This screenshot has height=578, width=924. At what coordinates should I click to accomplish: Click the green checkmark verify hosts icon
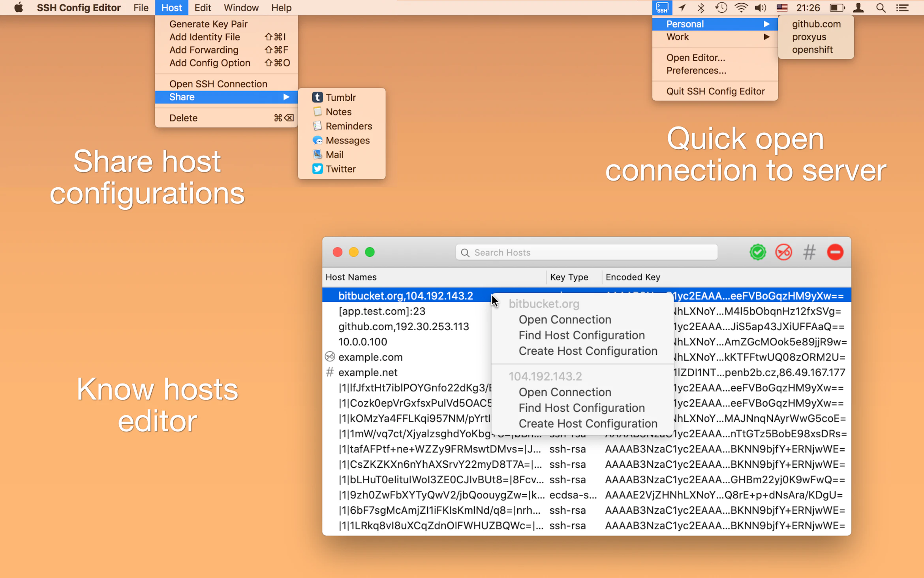coord(758,252)
